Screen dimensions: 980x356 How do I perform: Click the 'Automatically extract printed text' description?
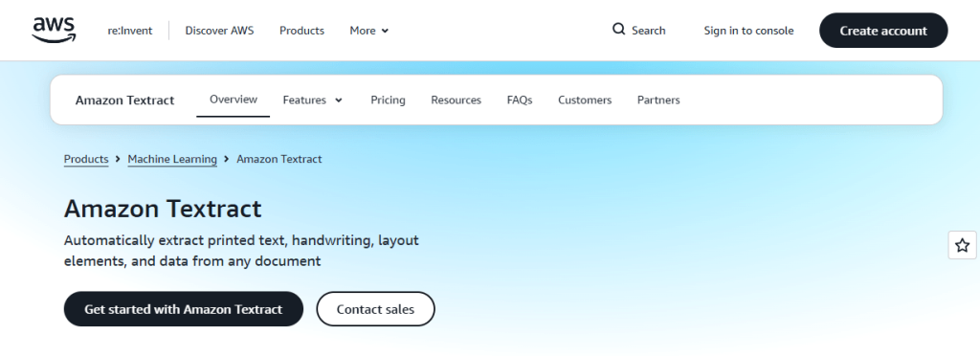[x=241, y=251]
